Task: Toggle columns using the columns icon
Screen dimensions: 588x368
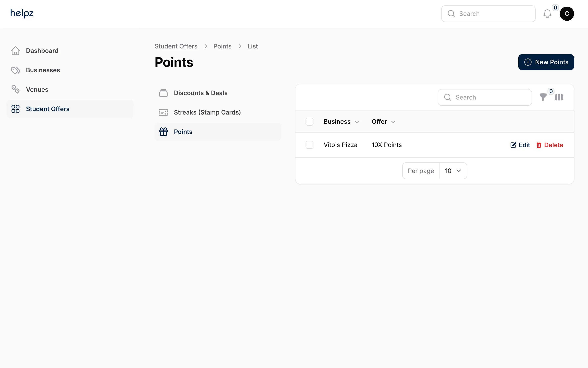Action: coord(559,97)
